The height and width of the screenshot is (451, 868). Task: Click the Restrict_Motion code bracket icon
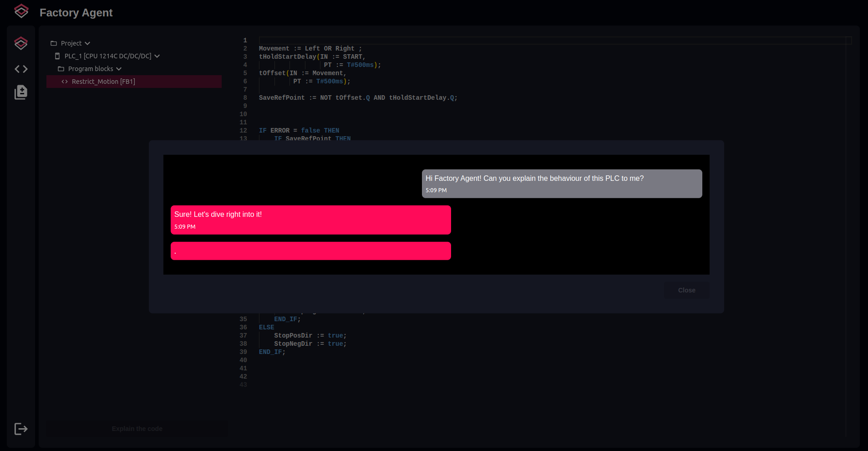pyautogui.click(x=65, y=82)
